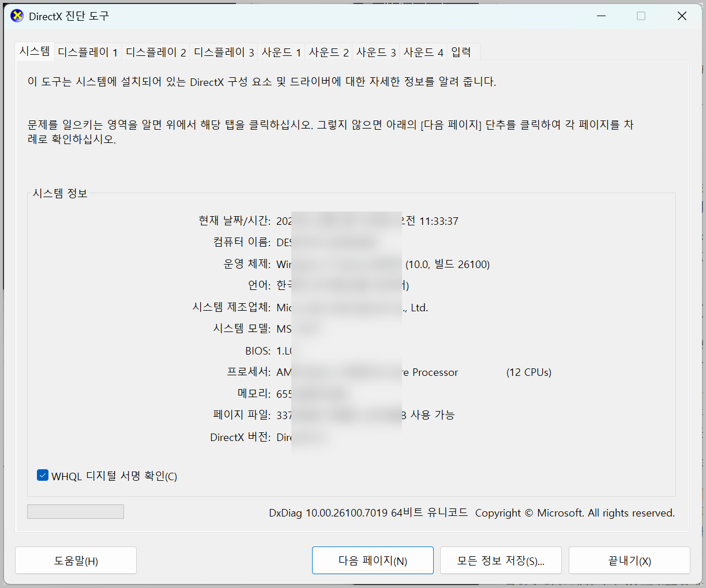
Task: Select the 사운드 3 tab
Action: [x=375, y=52]
